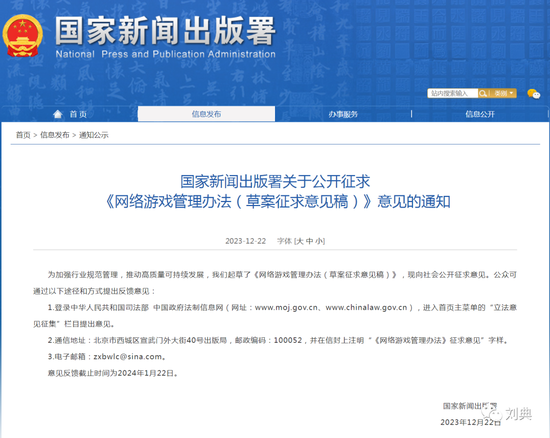550x438 pixels.
Task: Click the national emblem logo
Action: (x=22, y=35)
